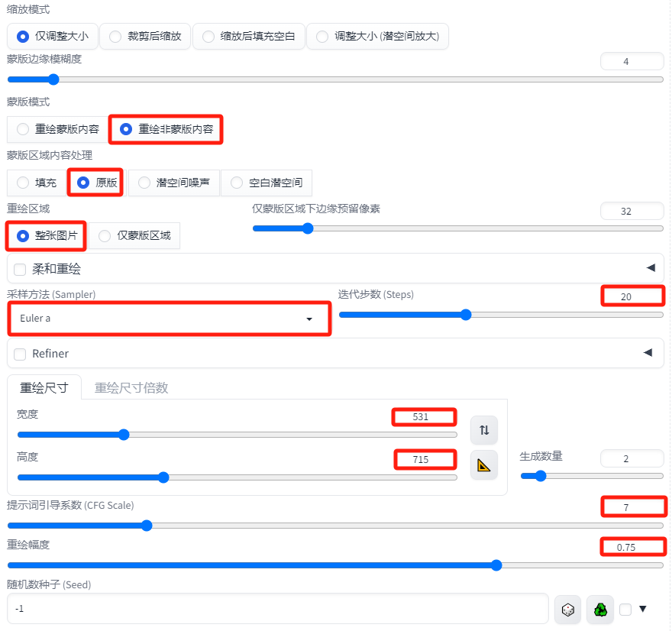The height and width of the screenshot is (631, 672).
Task: Select 裁剪后缩放 resize mode
Action: pyautogui.click(x=146, y=37)
